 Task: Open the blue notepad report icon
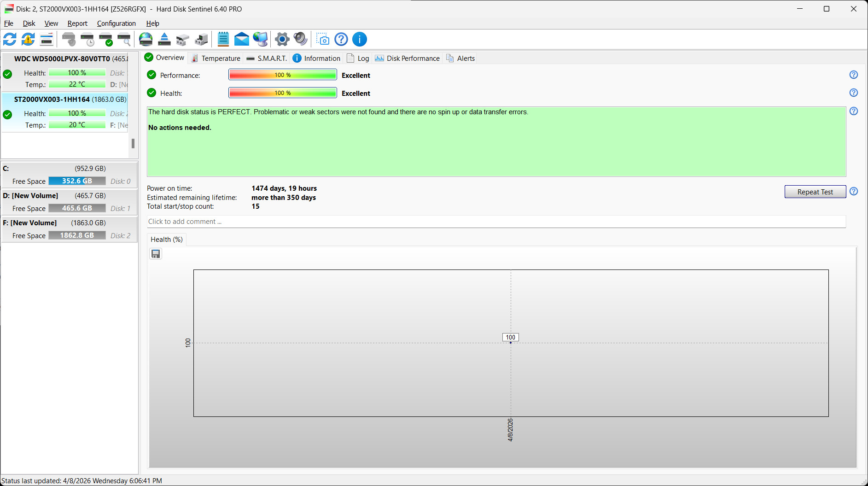click(x=223, y=39)
